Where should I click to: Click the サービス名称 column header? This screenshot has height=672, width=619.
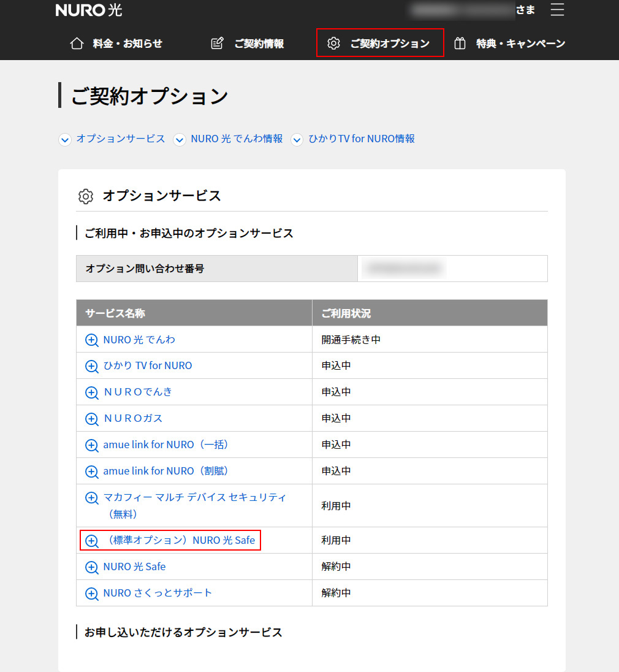pos(194,313)
